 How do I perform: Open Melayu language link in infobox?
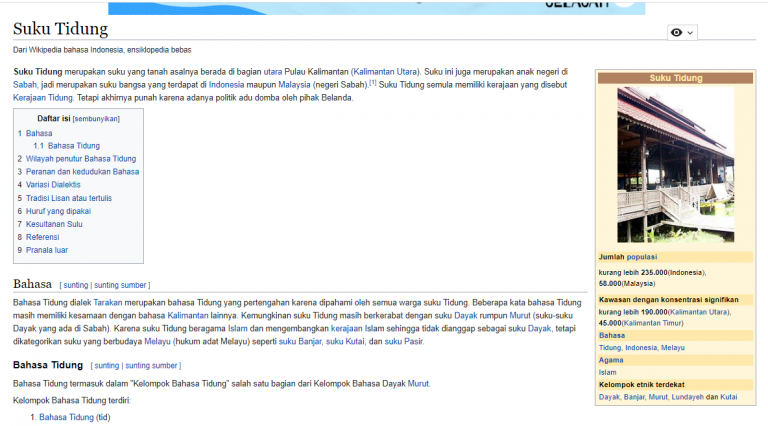pyautogui.click(x=673, y=348)
